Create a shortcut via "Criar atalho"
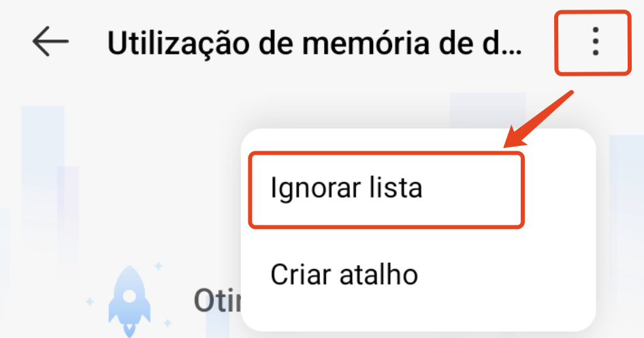Viewport: 644px width, 338px height. pos(344,275)
